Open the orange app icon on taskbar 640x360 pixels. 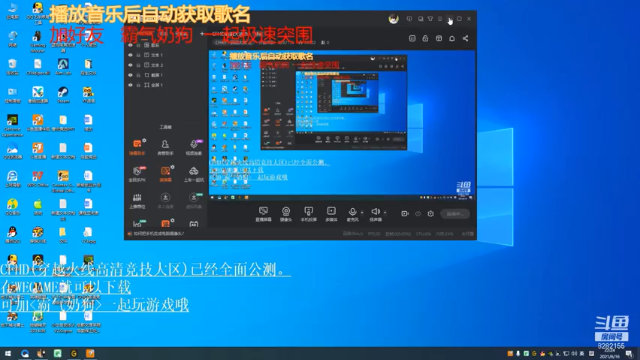pos(90,353)
